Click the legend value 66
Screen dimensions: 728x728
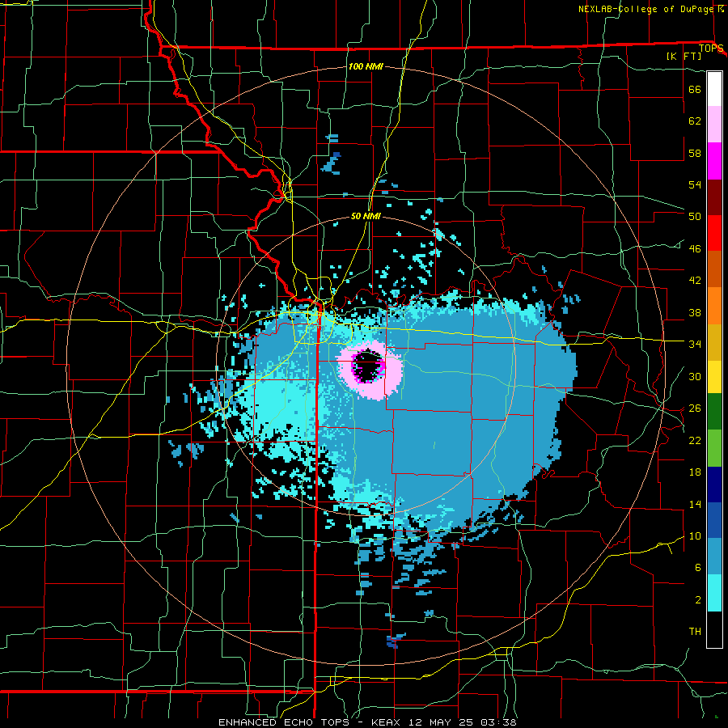(695, 89)
